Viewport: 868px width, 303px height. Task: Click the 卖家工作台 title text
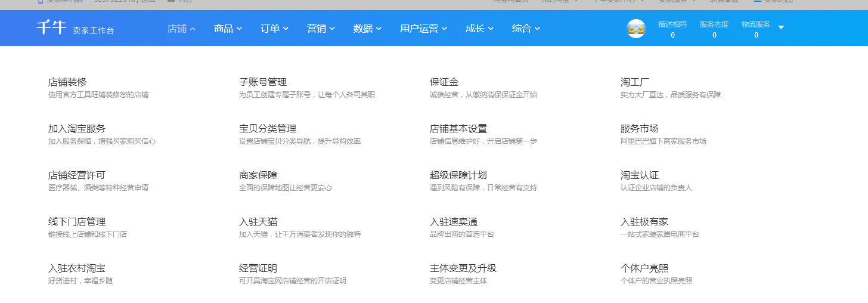[x=94, y=30]
